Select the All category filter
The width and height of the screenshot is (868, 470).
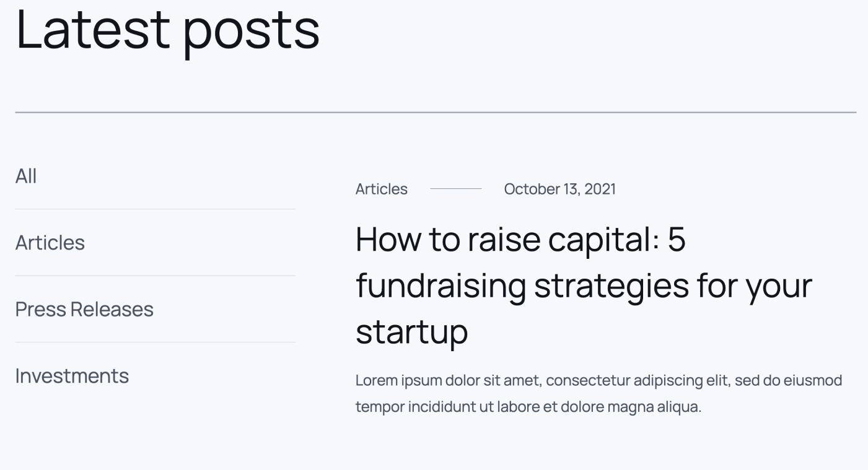(27, 176)
